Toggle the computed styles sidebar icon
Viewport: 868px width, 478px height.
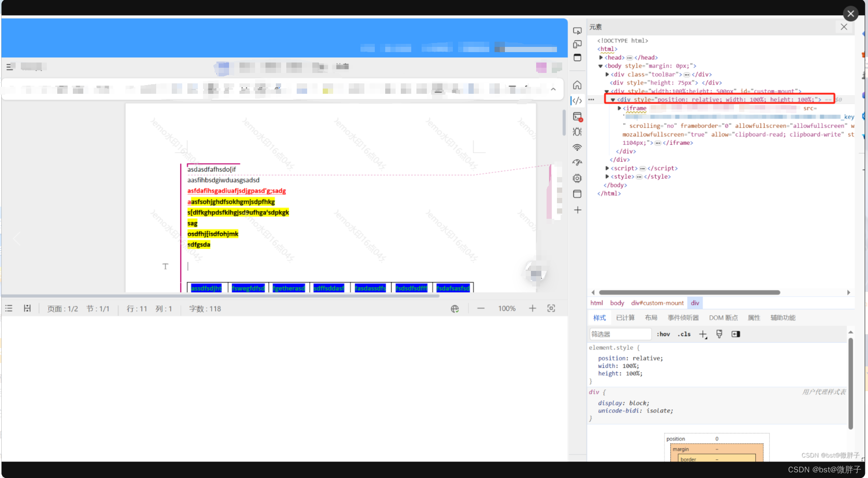click(x=736, y=334)
